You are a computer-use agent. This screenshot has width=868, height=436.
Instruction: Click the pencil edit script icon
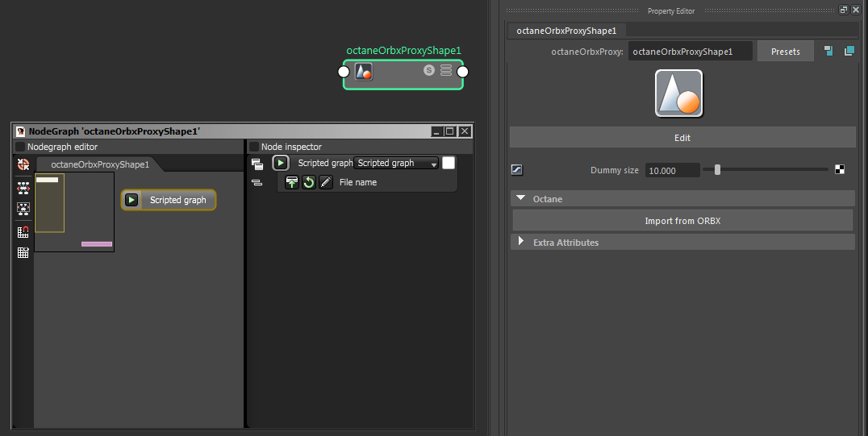326,182
